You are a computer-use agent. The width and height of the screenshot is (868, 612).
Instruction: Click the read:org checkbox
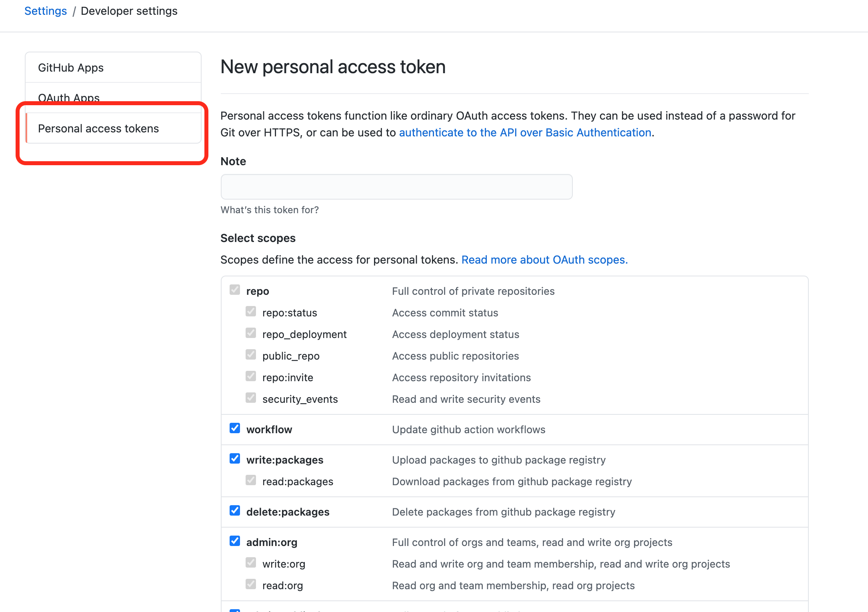pyautogui.click(x=251, y=584)
